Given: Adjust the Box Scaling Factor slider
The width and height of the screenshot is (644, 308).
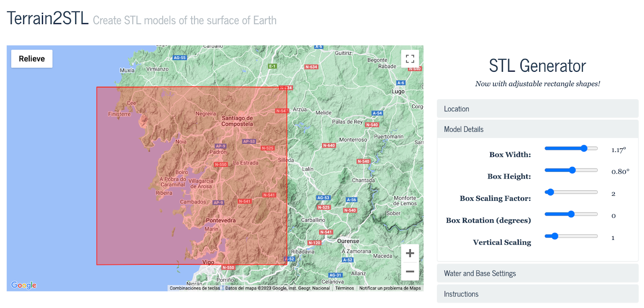Looking at the screenshot, I should tap(571, 192).
